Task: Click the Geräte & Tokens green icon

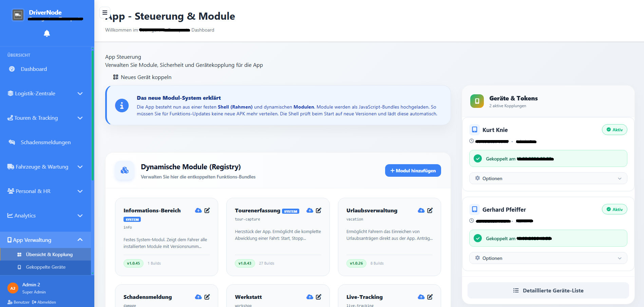Action: point(477,101)
